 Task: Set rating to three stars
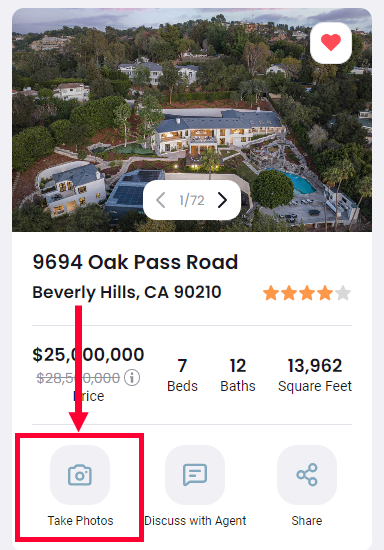(307, 293)
